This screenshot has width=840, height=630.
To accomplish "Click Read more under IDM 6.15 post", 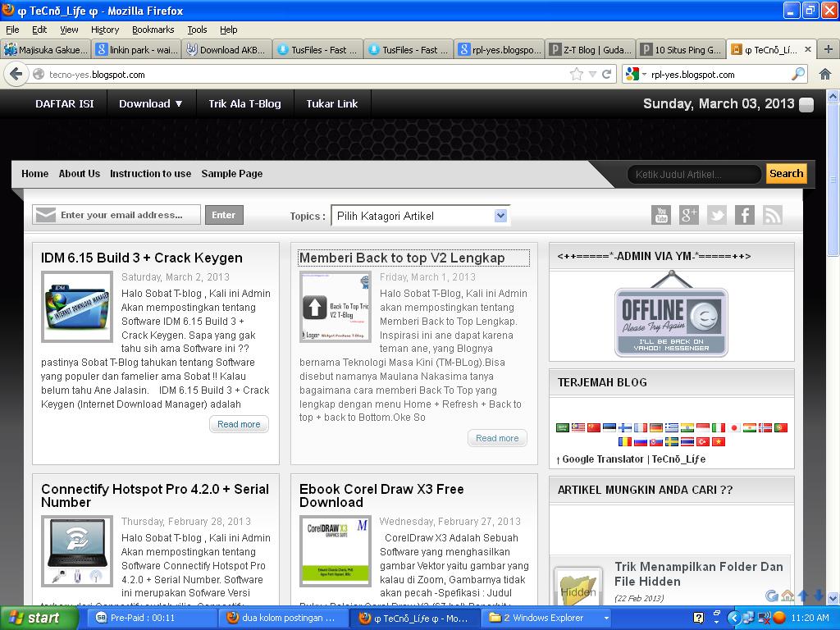I will coord(239,424).
